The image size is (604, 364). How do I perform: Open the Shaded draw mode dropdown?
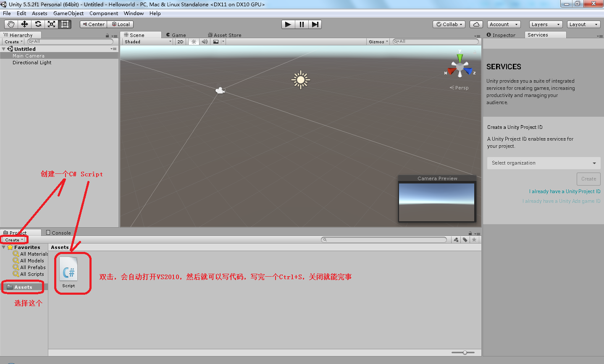[x=148, y=42]
